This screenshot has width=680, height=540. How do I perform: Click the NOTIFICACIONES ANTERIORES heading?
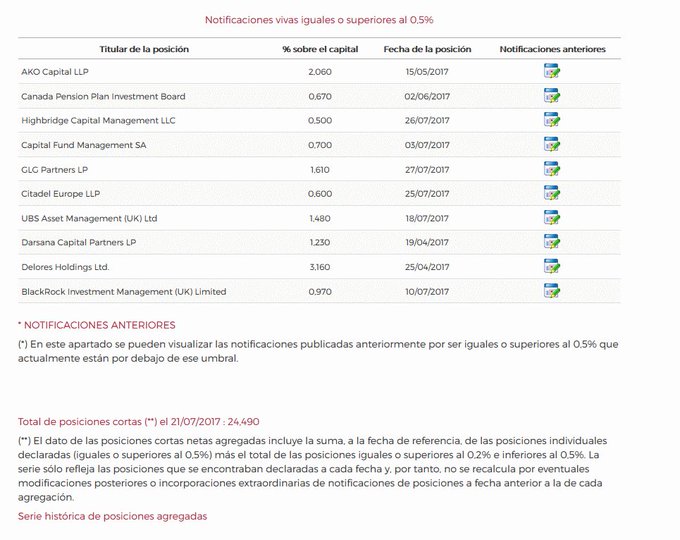tap(99, 325)
